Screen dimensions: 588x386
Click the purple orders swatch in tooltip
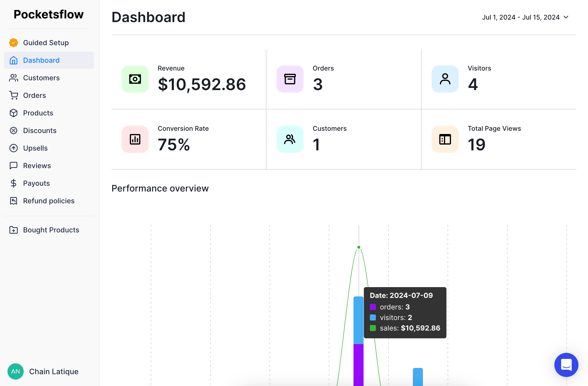(373, 307)
